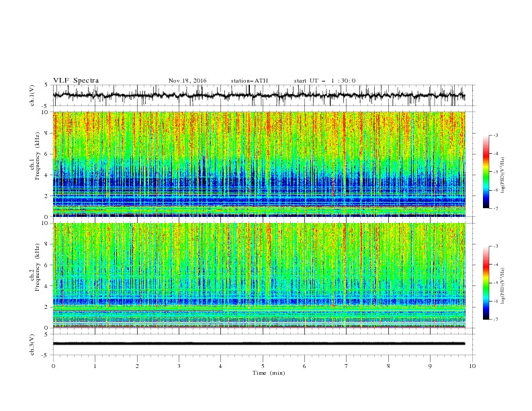Select the date text 'Nov.18, 2016'
532x411 pixels.
pyautogui.click(x=187, y=81)
